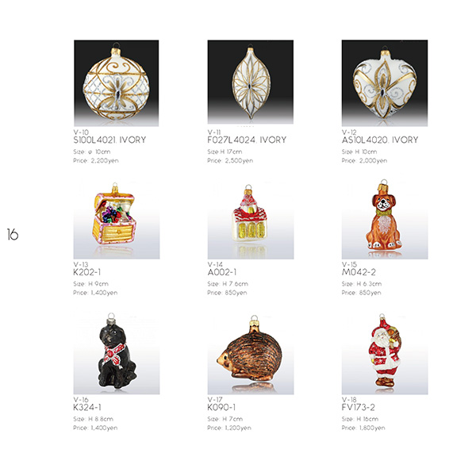476x476 pixels.
Task: Click the ivory round ball ornament image
Action: (x=117, y=83)
